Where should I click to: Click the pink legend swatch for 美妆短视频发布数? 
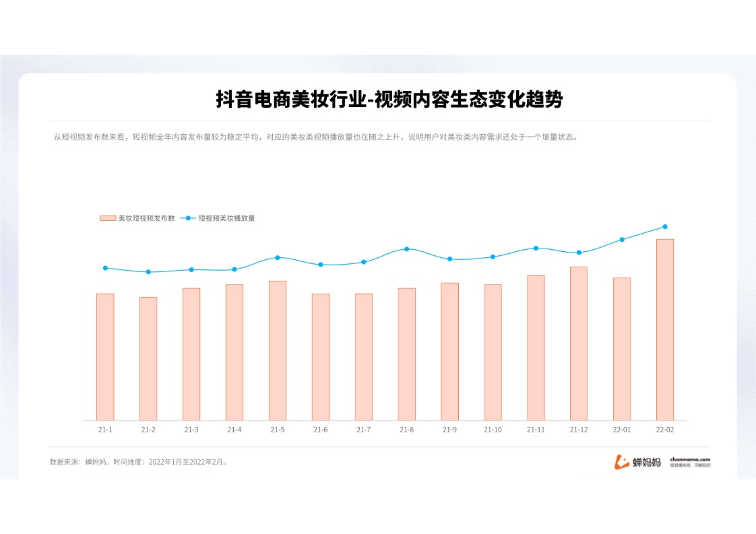(108, 218)
